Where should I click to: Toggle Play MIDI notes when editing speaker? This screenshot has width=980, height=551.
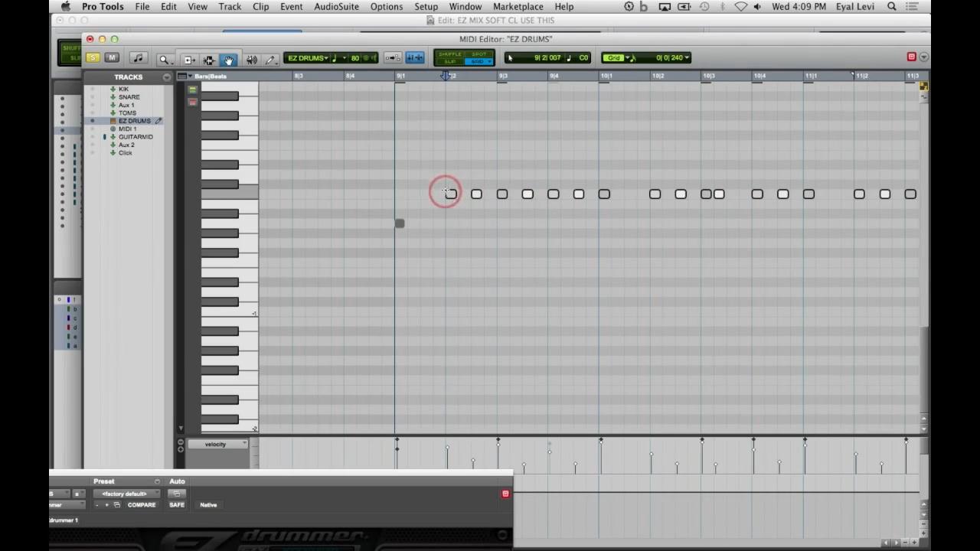click(x=371, y=58)
